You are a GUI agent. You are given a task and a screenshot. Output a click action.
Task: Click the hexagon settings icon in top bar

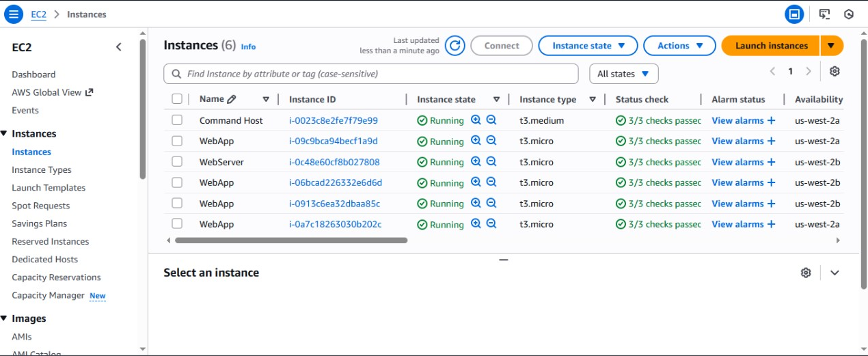(x=849, y=14)
